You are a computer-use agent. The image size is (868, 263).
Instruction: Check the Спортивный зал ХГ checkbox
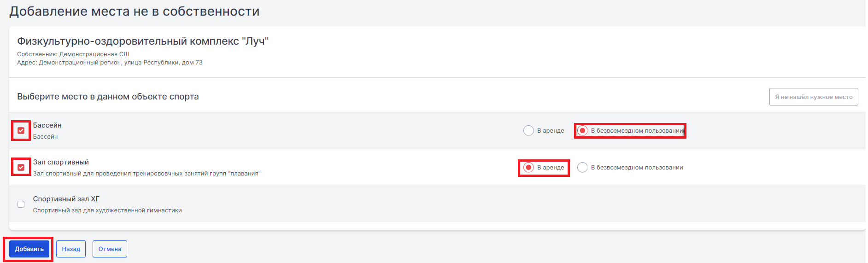[21, 205]
